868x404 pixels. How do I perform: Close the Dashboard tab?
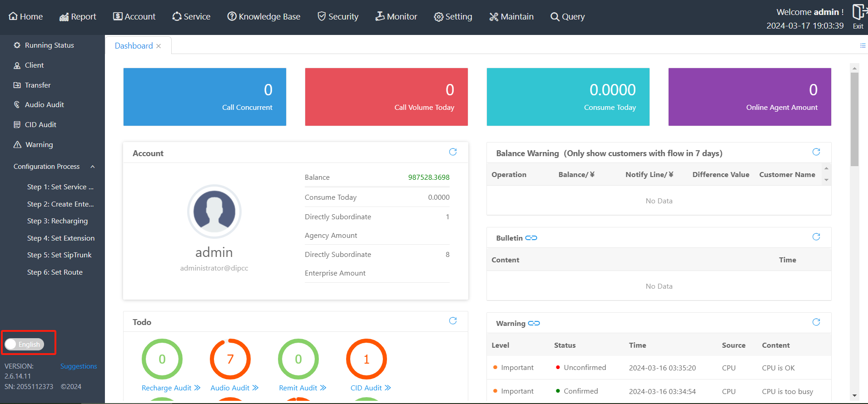pyautogui.click(x=159, y=46)
